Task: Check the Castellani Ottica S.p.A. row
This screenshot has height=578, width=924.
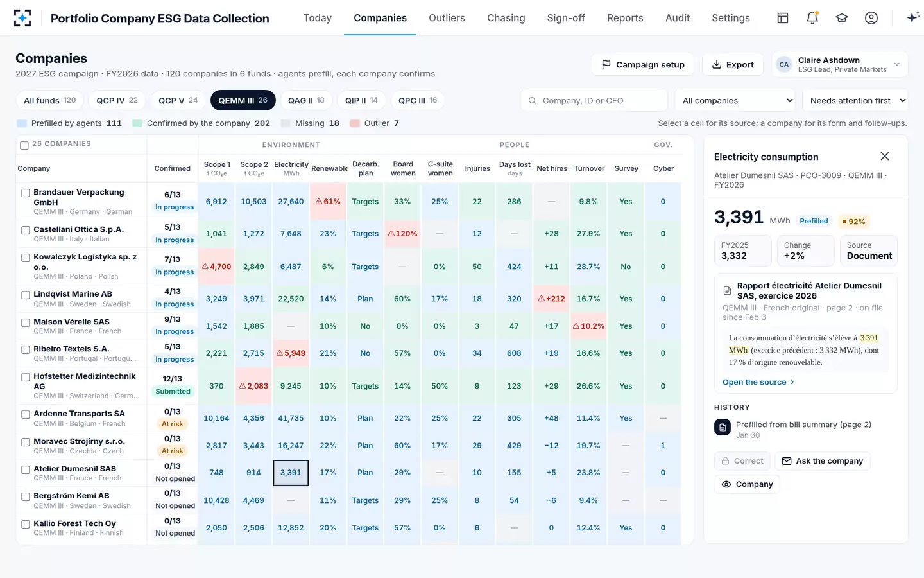Action: (26, 230)
